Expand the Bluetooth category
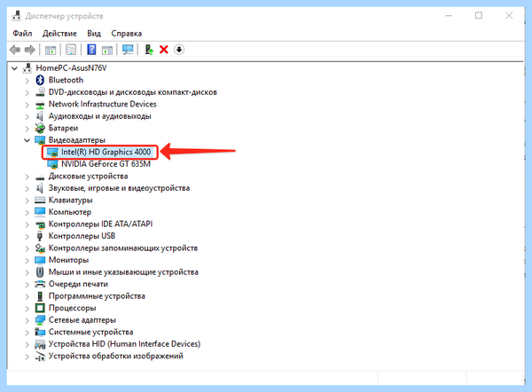 pos(27,81)
